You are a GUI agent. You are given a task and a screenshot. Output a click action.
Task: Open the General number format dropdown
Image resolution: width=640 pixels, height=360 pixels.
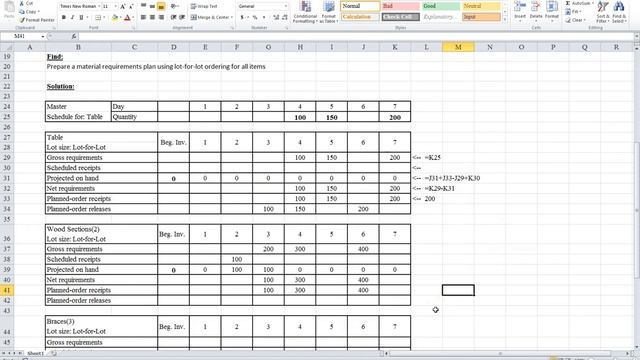coord(286,6)
